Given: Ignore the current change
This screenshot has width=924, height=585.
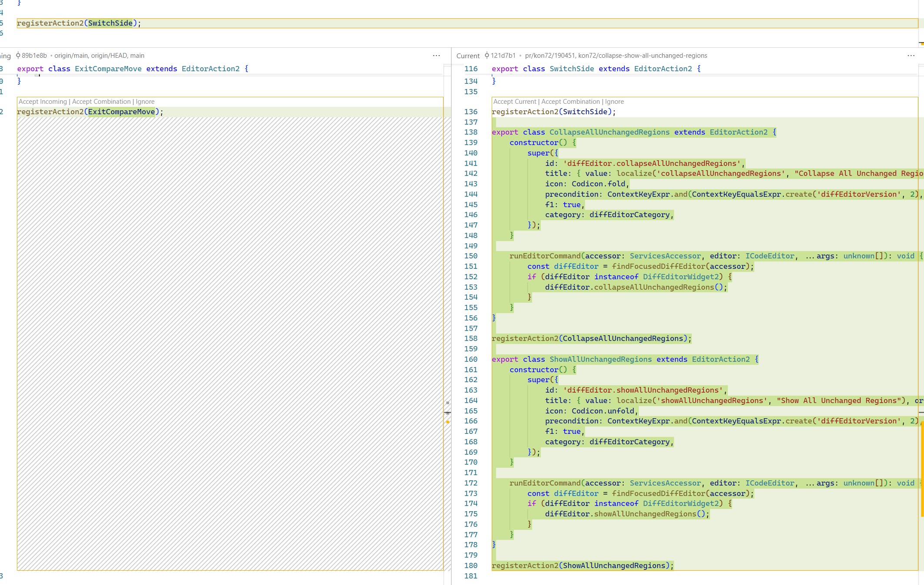Looking at the screenshot, I should [615, 101].
